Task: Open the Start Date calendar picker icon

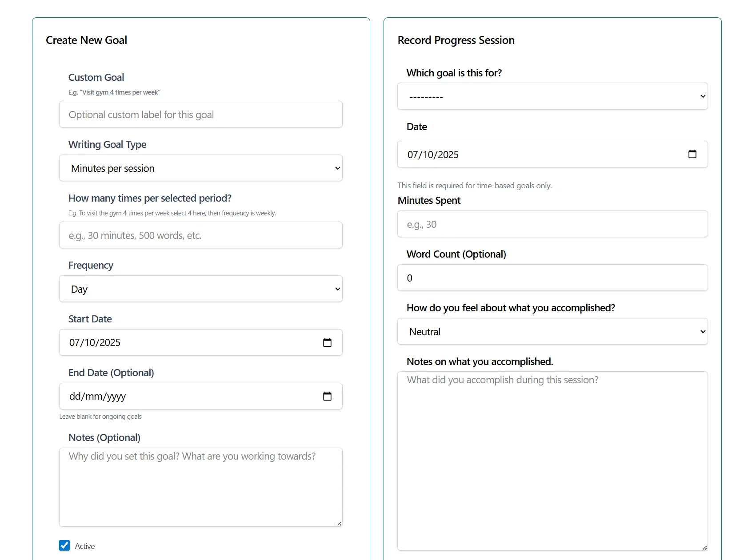Action: [327, 342]
